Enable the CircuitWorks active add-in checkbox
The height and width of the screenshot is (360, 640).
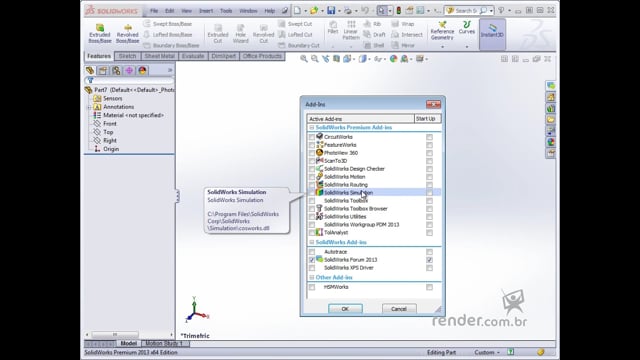pos(312,137)
